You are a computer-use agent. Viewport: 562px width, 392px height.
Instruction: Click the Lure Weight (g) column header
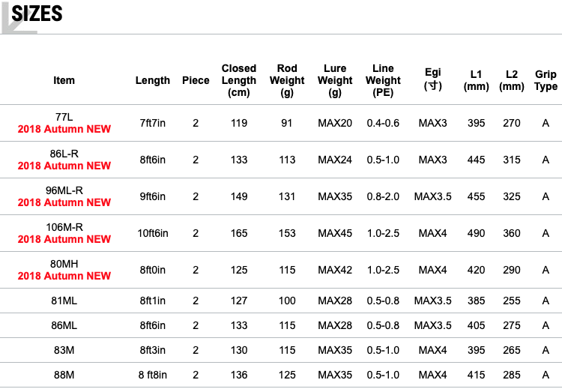point(335,80)
